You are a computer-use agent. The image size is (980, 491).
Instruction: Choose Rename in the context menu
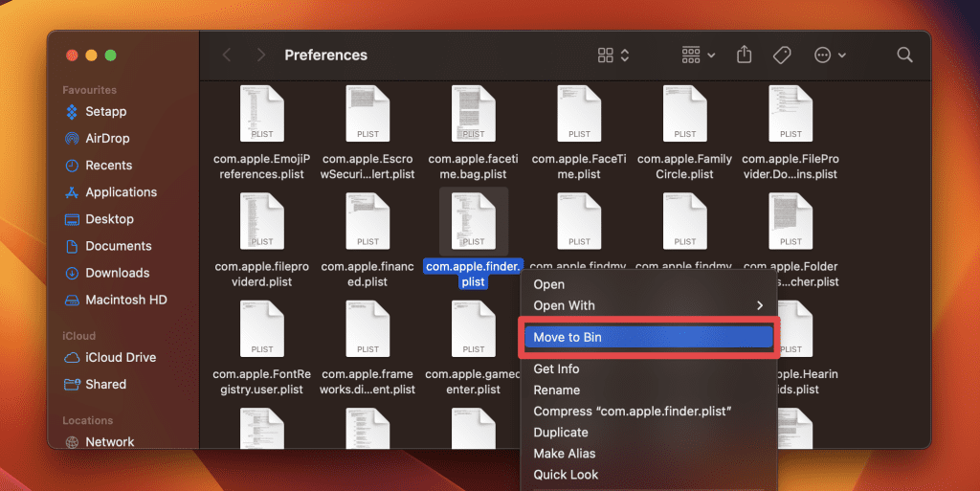tap(648, 391)
